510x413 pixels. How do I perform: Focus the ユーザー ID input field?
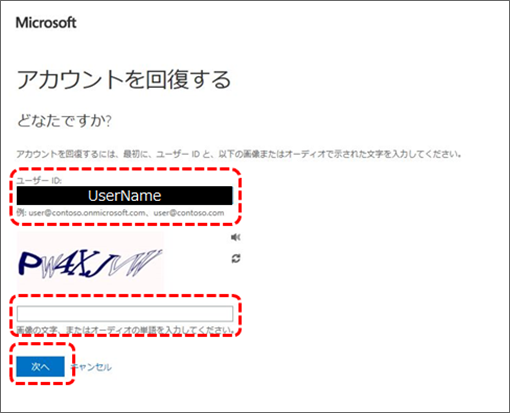(125, 196)
